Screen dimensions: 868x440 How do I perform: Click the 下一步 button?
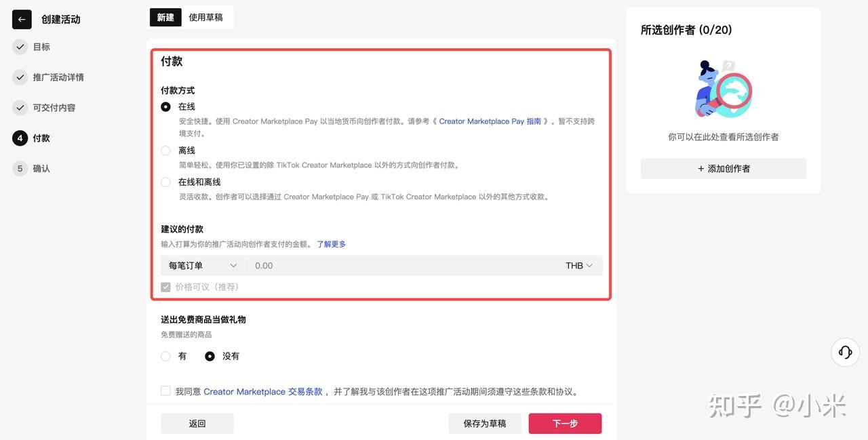(565, 423)
